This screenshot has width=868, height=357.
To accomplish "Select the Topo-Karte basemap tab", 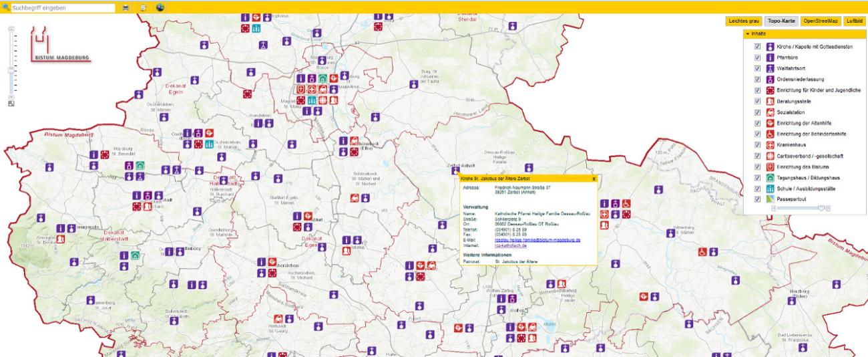I will [x=781, y=21].
